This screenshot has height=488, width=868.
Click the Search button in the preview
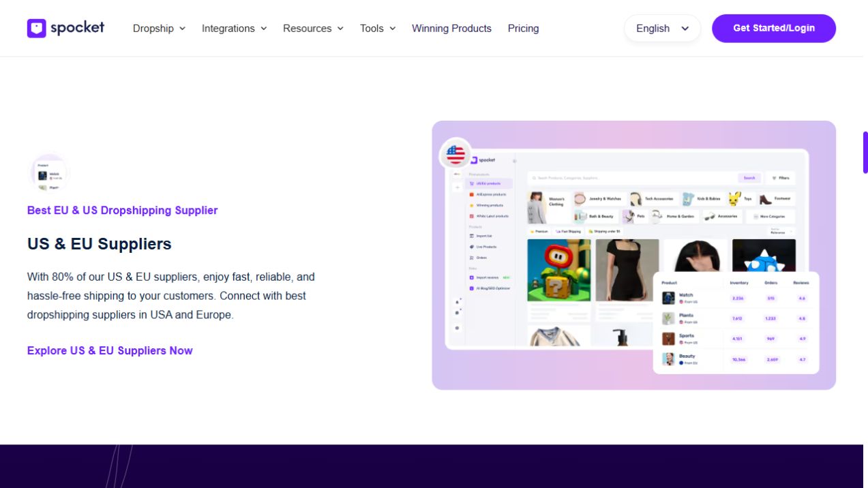[749, 178]
